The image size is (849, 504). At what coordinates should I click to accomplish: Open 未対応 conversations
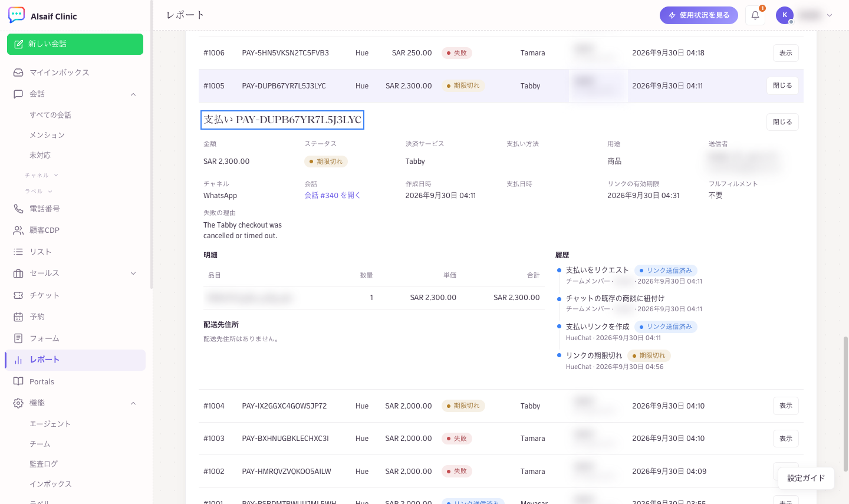(40, 155)
